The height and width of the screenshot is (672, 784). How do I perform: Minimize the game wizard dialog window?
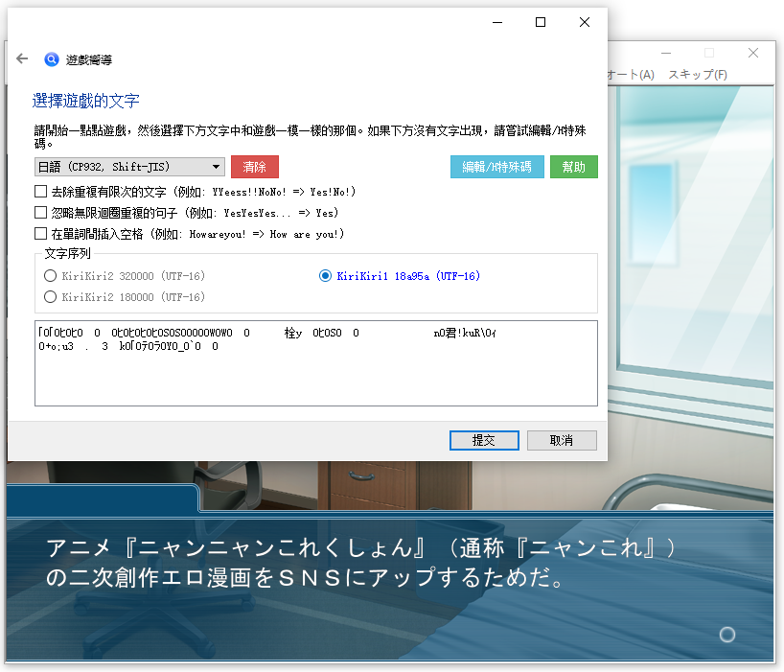pos(497,22)
